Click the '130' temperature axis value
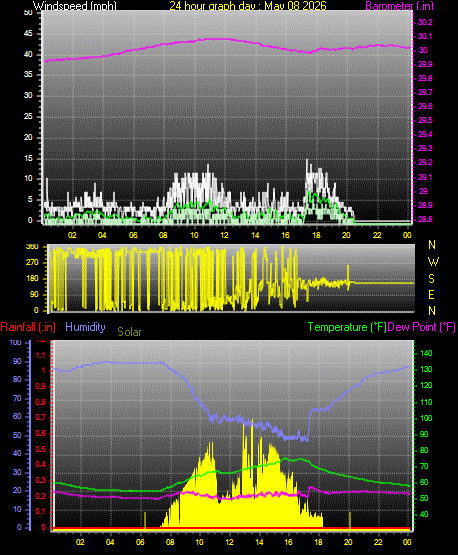The height and width of the screenshot is (555, 458). pos(426,369)
